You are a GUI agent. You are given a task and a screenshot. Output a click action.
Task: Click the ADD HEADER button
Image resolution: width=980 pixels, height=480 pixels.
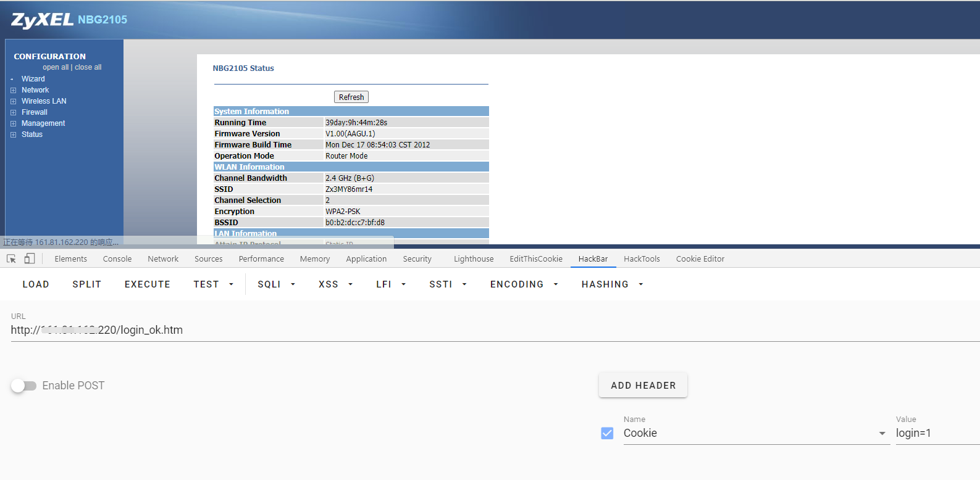(x=643, y=386)
